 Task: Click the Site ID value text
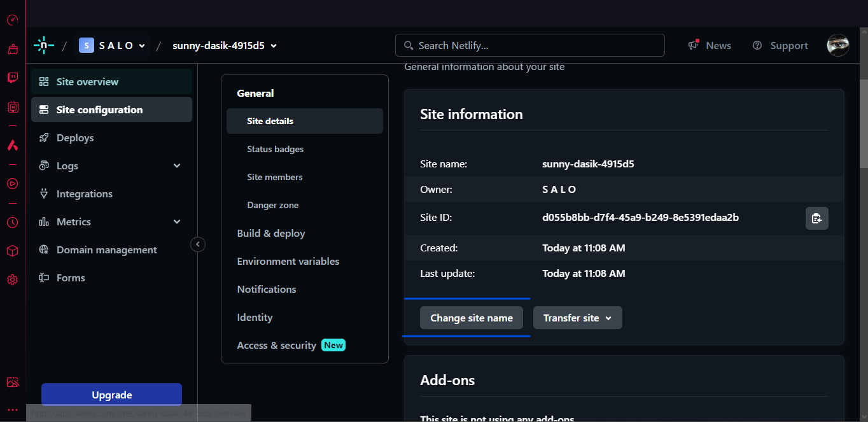pos(640,218)
